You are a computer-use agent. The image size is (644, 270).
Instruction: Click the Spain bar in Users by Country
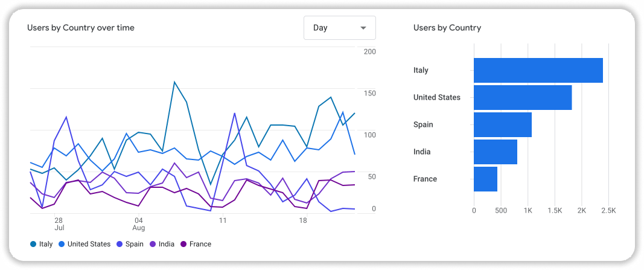502,124
